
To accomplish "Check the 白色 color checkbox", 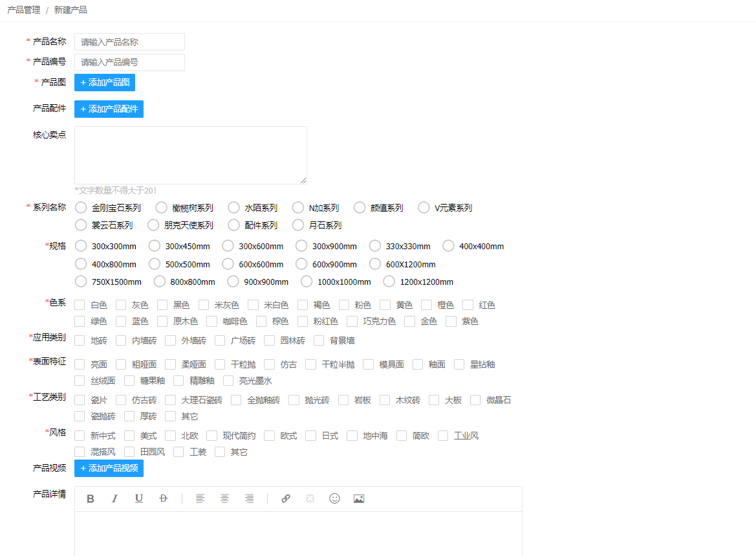I will pos(80,304).
